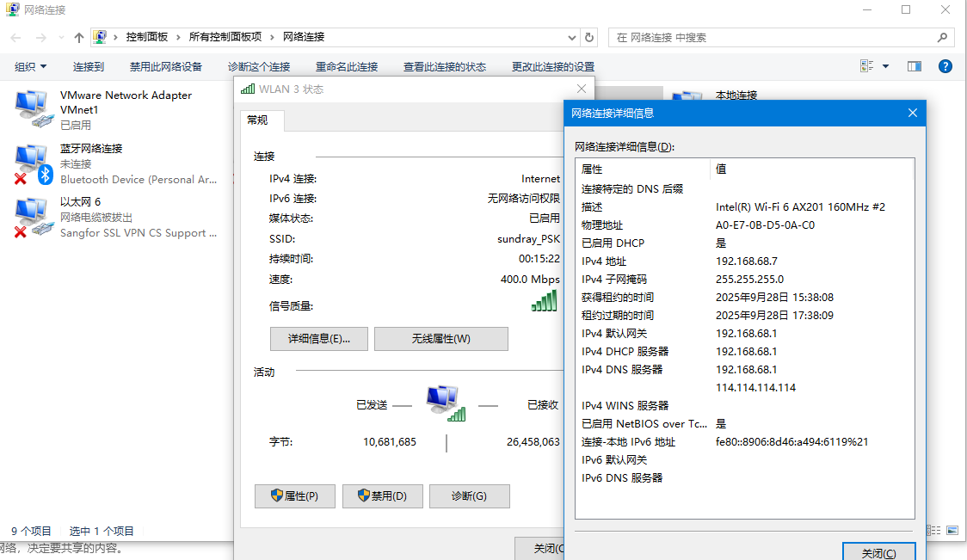Select the Bluetooth network connection icon
The height and width of the screenshot is (560, 967).
(32, 163)
